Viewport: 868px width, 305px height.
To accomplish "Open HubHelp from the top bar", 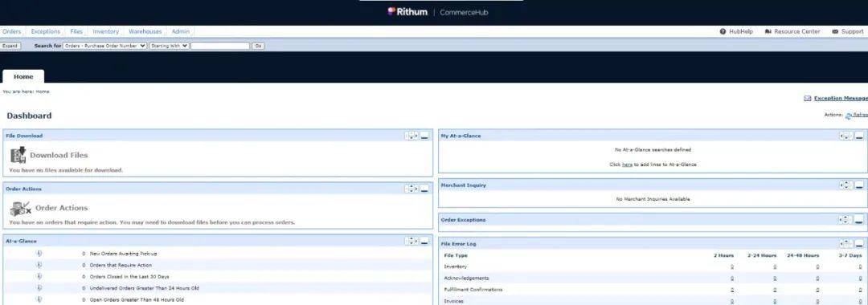I will (x=736, y=31).
